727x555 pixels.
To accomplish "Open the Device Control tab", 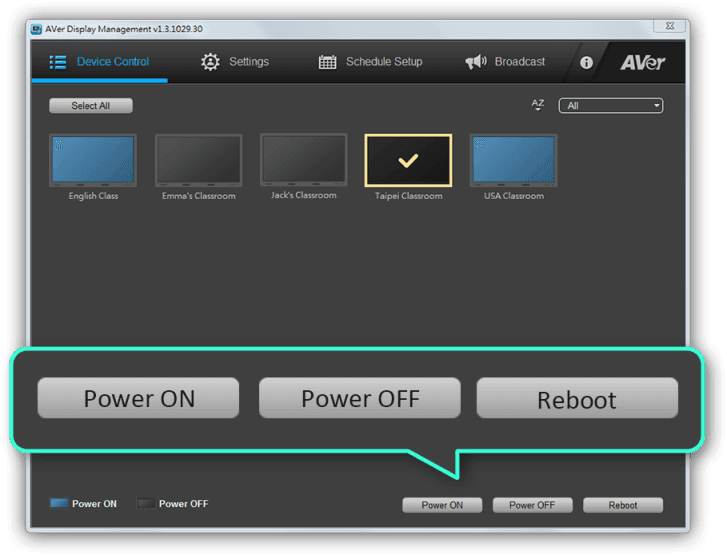I will click(x=99, y=62).
